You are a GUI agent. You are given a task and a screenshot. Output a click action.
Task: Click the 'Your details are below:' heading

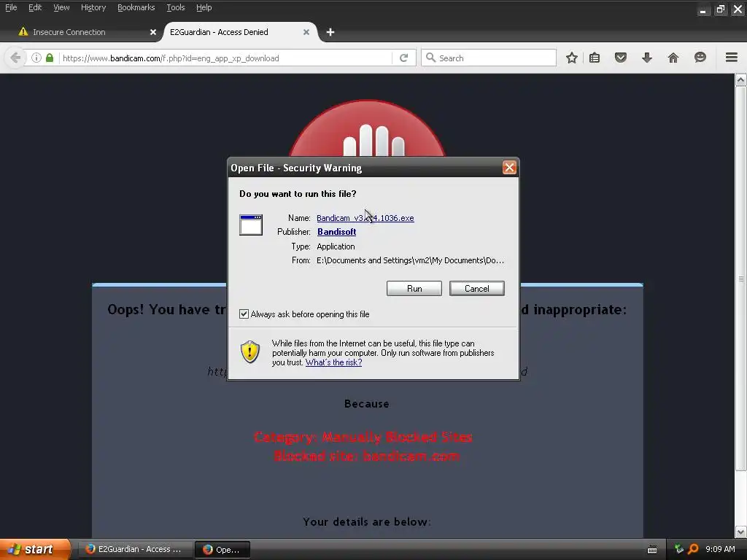point(367,521)
